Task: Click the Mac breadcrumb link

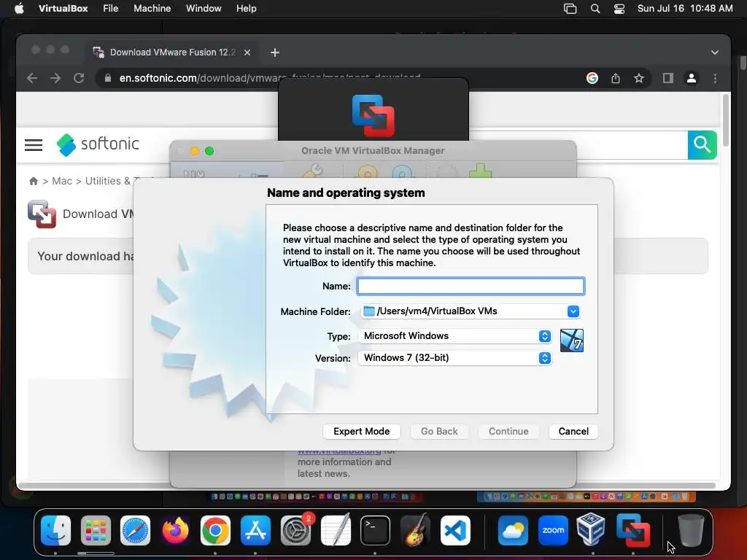Action: pyautogui.click(x=62, y=181)
